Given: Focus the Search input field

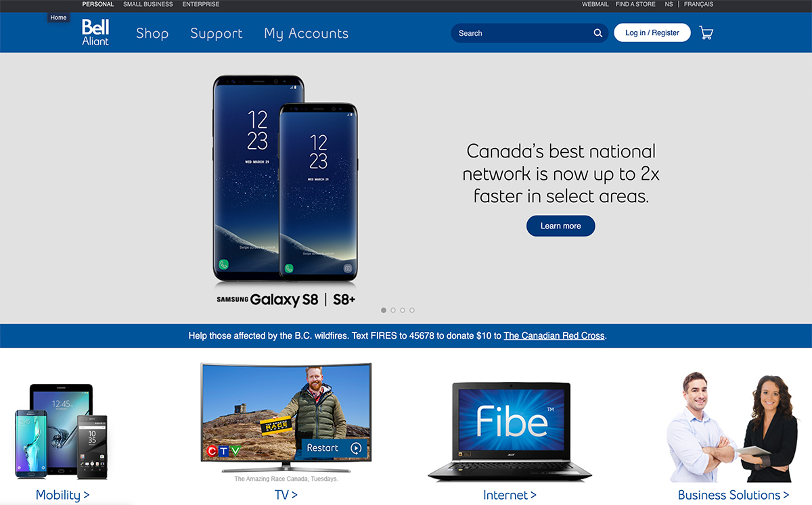Looking at the screenshot, I should (x=521, y=33).
